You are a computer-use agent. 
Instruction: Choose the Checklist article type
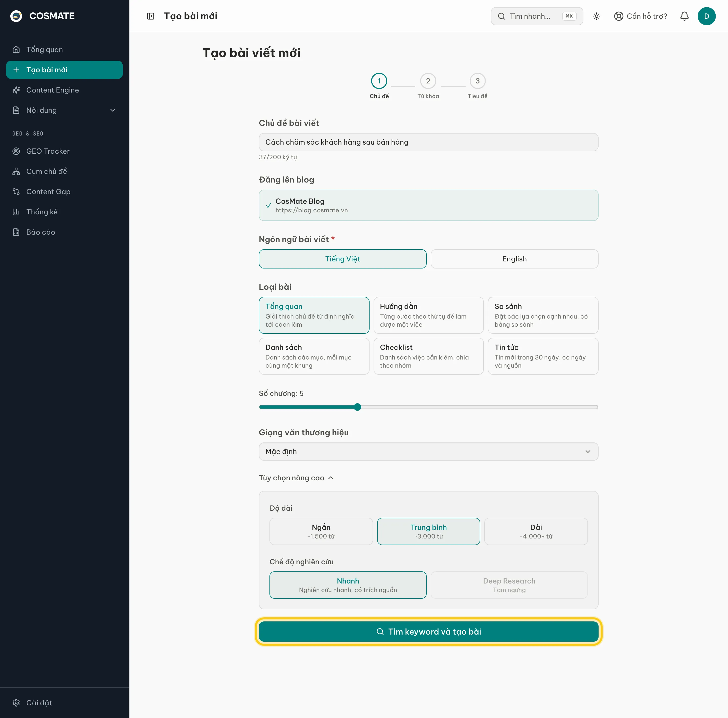[x=428, y=356]
